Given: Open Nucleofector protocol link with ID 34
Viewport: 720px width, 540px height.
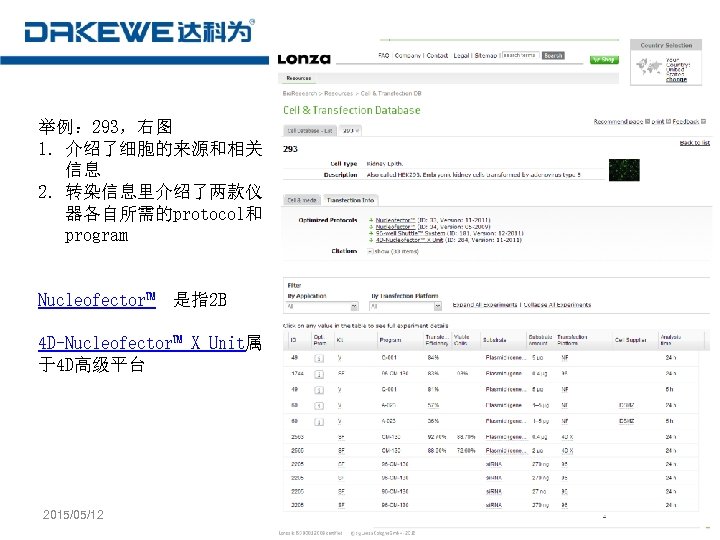Looking at the screenshot, I should (x=395, y=227).
